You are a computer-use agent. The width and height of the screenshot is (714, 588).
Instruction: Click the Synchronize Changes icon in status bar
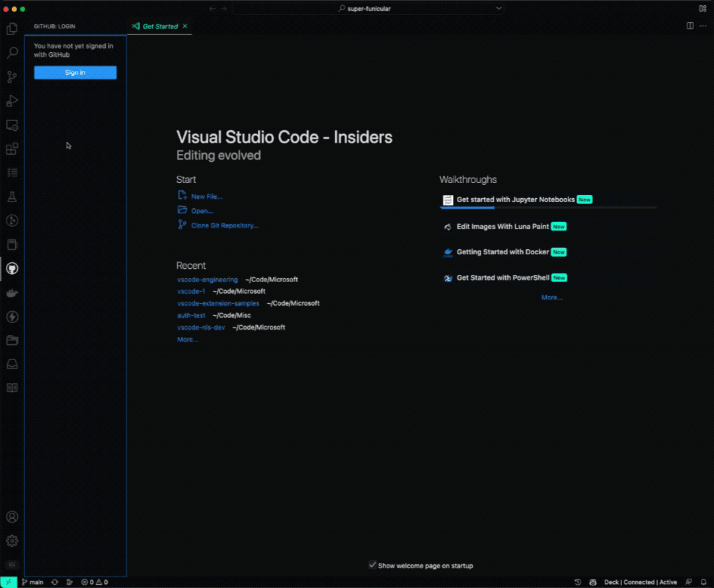click(x=55, y=582)
